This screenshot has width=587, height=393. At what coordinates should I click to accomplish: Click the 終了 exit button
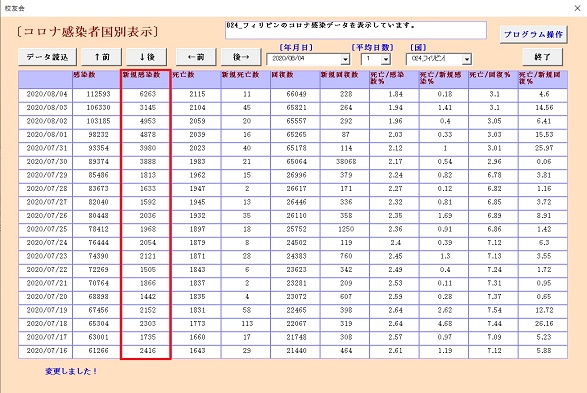click(x=542, y=57)
